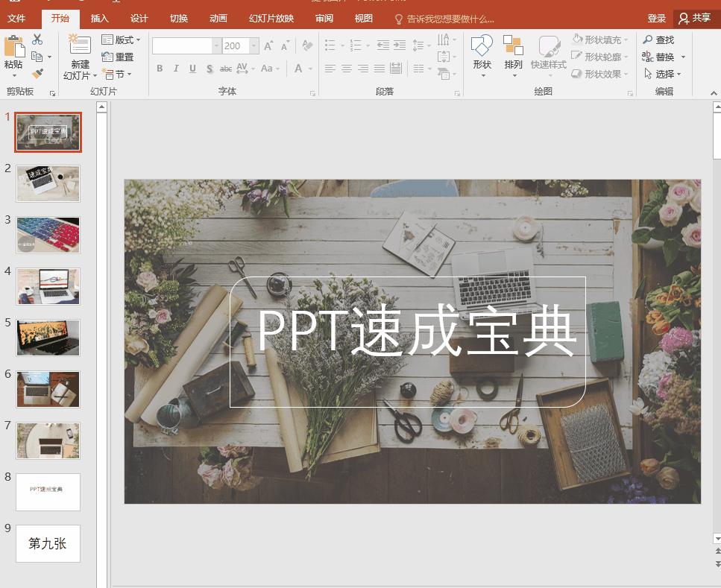
Task: Switch to the Insert (插入) tab
Action: click(x=99, y=19)
